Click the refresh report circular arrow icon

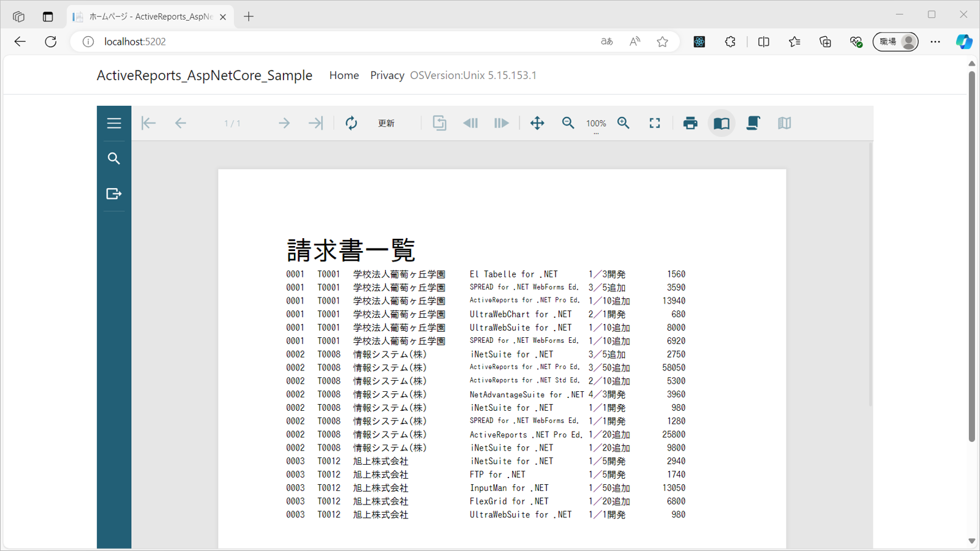pos(351,123)
